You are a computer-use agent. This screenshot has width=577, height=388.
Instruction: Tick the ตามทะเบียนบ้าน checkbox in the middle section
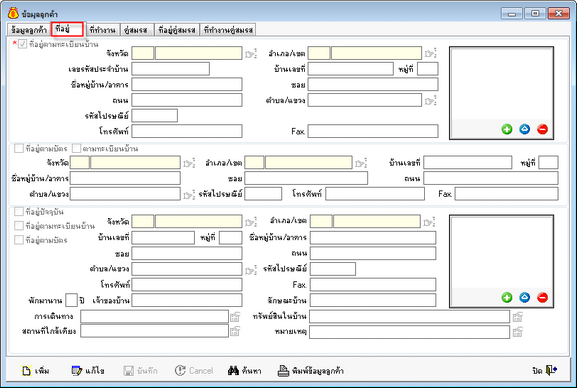pyautogui.click(x=76, y=148)
